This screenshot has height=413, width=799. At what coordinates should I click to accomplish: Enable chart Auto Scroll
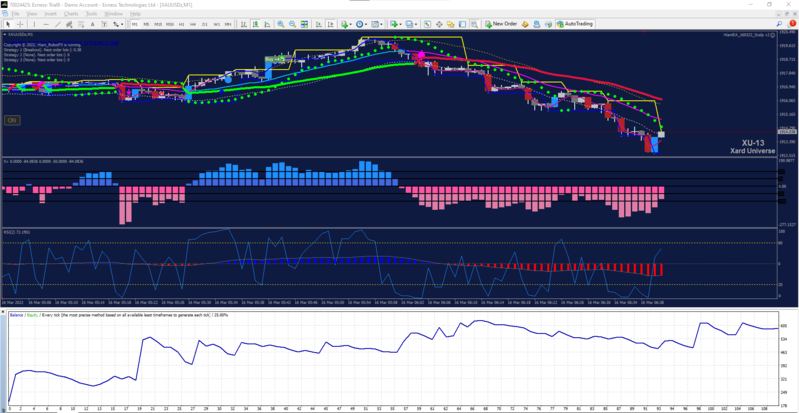click(318, 24)
